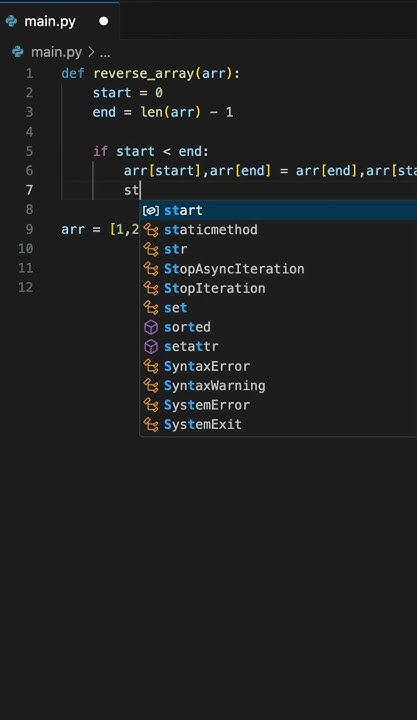Click the 'reverse_array' function name
Screen dimensions: 417x720
(x=144, y=73)
